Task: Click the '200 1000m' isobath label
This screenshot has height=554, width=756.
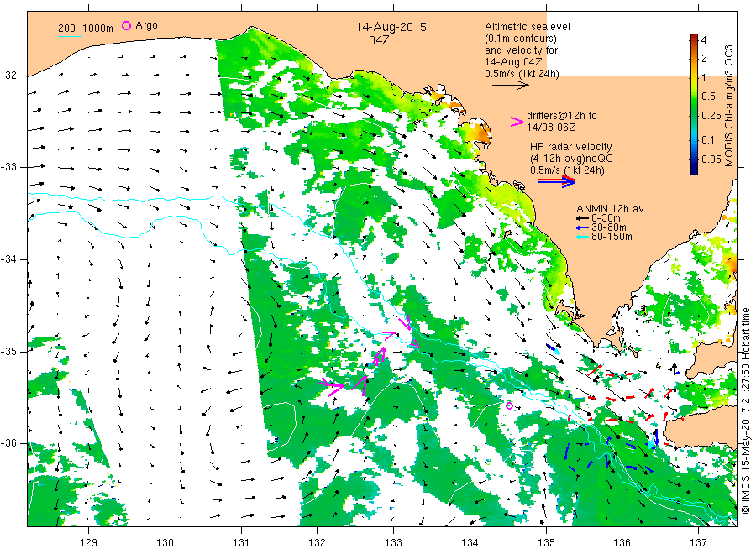Action: pos(86,28)
